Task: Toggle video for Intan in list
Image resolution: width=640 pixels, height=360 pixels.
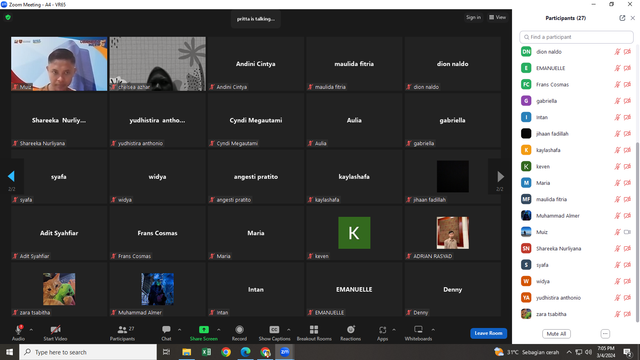Action: point(628,117)
